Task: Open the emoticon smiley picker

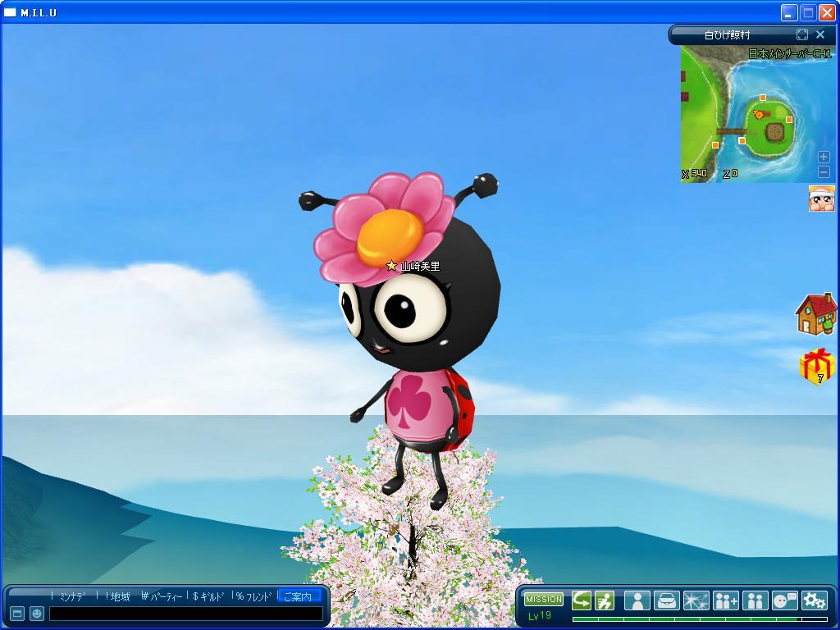Action: pos(37,613)
